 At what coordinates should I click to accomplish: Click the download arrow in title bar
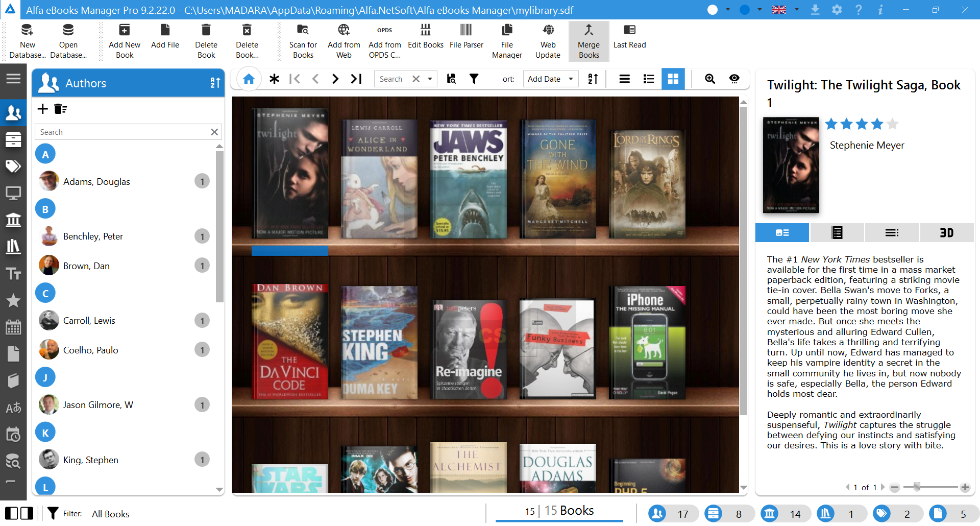(815, 10)
